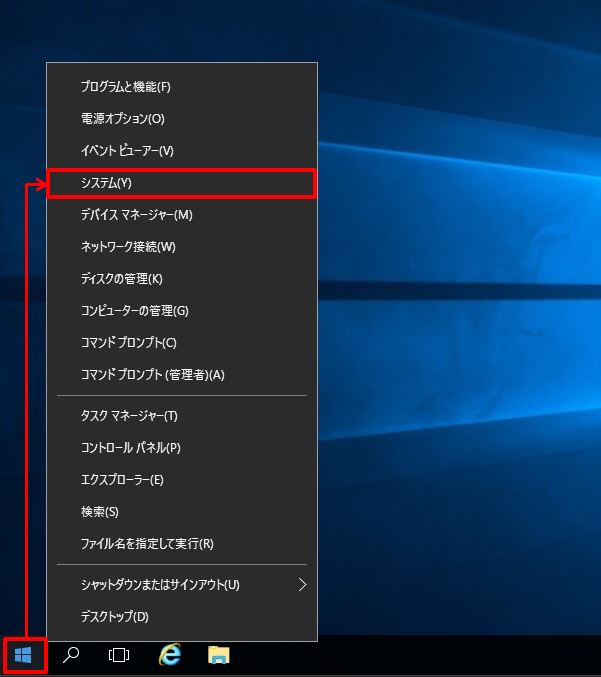Open タスク マネージャー(T)

(182, 416)
